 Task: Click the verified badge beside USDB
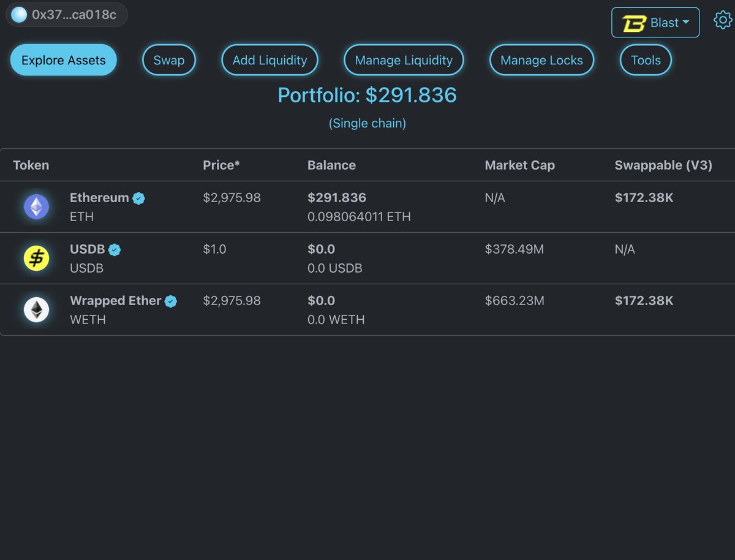click(x=115, y=249)
